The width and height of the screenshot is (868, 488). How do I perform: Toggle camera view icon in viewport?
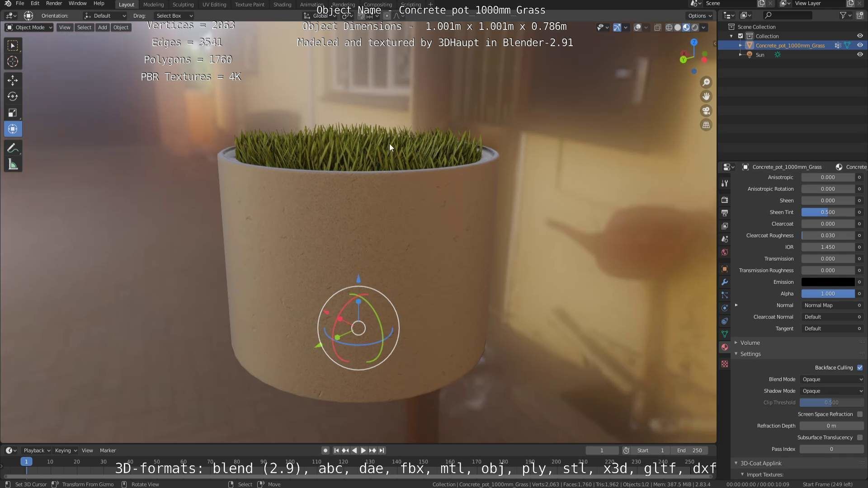coord(706,111)
